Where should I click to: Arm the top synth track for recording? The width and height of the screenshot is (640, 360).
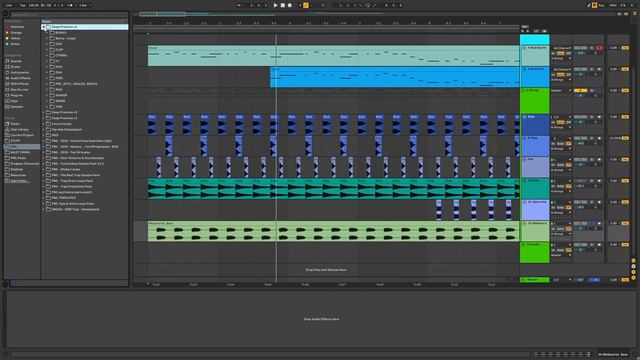[599, 48]
